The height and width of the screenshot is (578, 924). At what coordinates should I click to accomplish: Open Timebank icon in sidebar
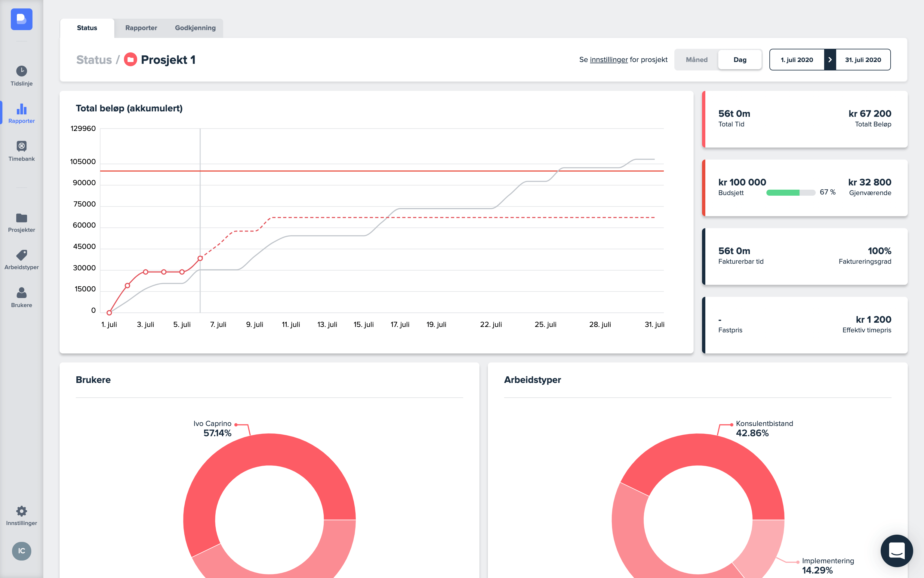click(x=21, y=146)
